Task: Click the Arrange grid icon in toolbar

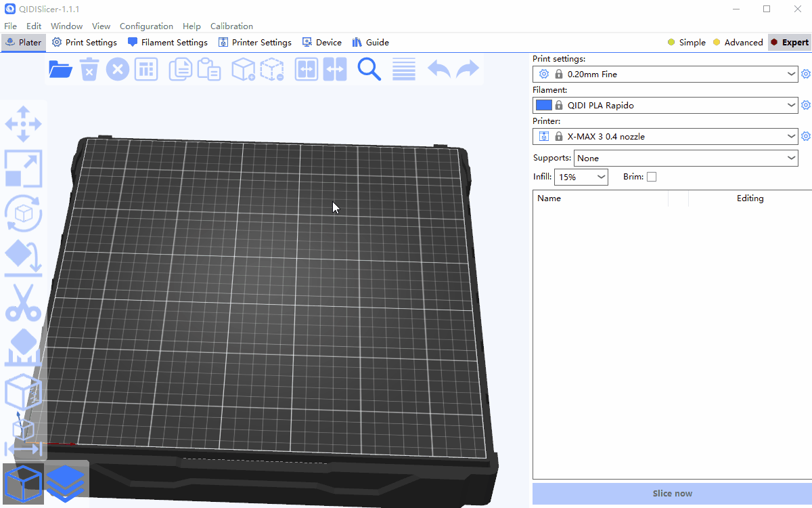Action: 146,69
